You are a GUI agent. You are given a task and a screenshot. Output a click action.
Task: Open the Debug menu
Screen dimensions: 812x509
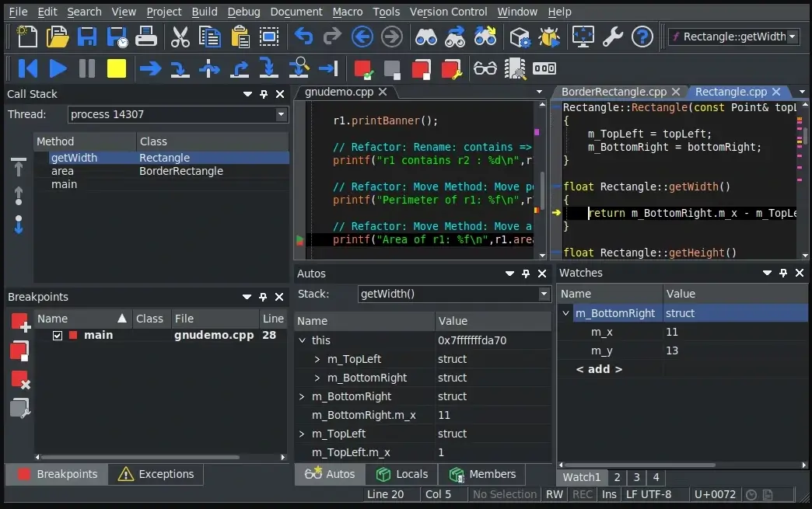[x=243, y=12]
